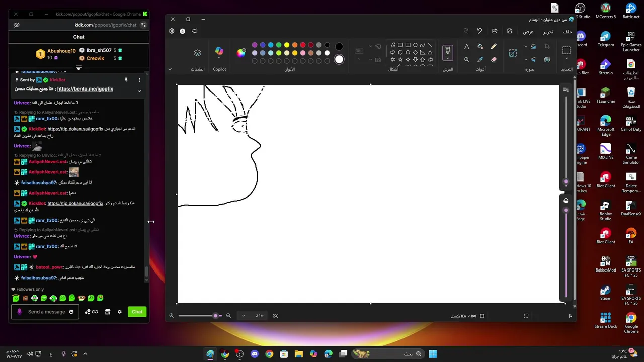Click the Redo arrow in Paint
The width and height of the screenshot is (644, 362).
pos(465,31)
